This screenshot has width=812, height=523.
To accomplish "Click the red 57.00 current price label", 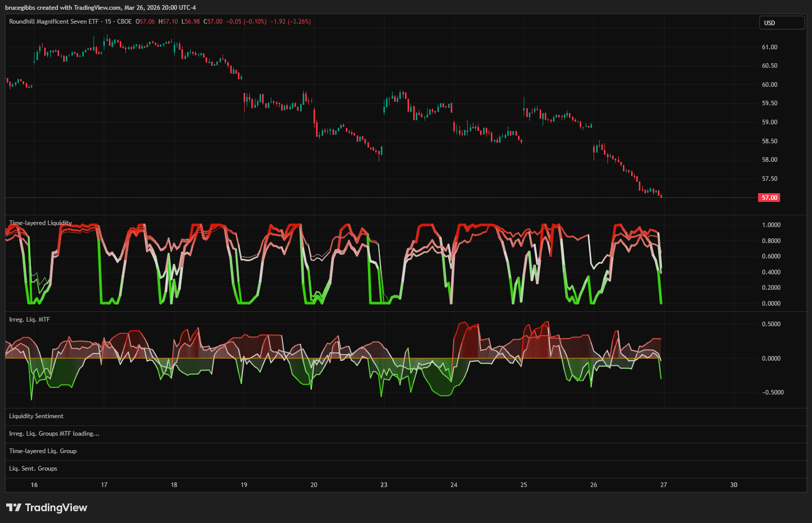I will tap(769, 198).
